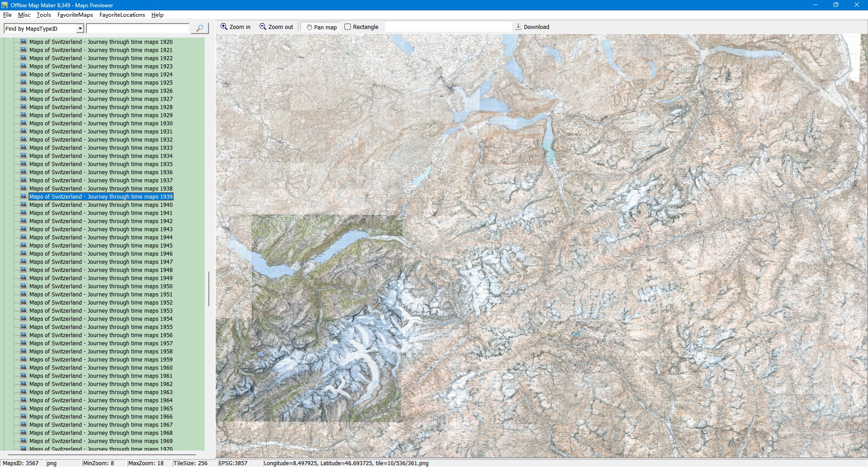The height and width of the screenshot is (467, 868).
Task: Open the Find by MapsTypeID dropdown
Action: point(80,29)
